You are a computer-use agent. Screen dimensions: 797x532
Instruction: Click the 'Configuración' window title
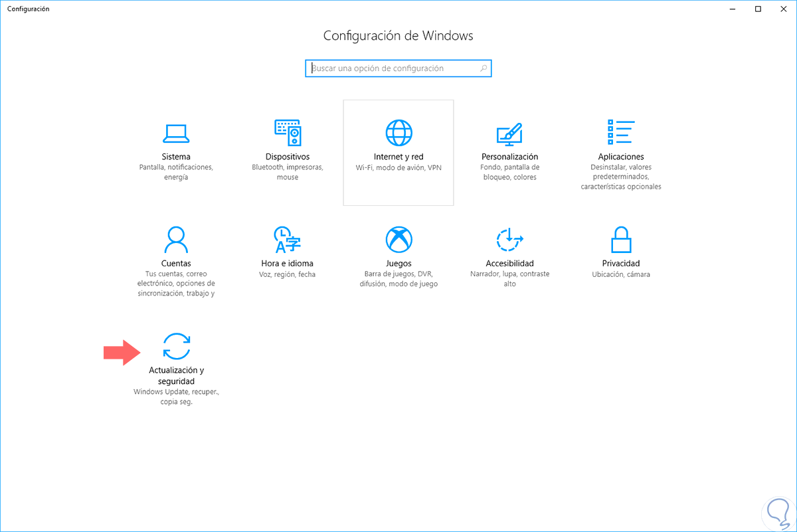[28, 9]
